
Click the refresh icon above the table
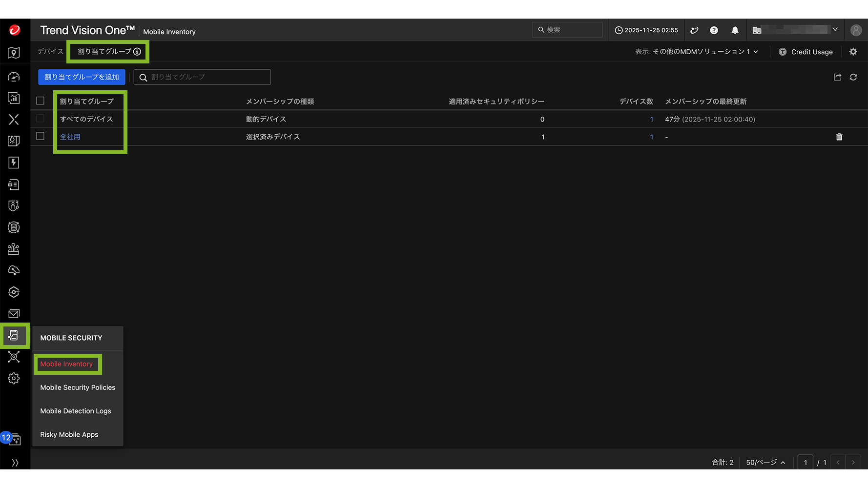pyautogui.click(x=853, y=77)
